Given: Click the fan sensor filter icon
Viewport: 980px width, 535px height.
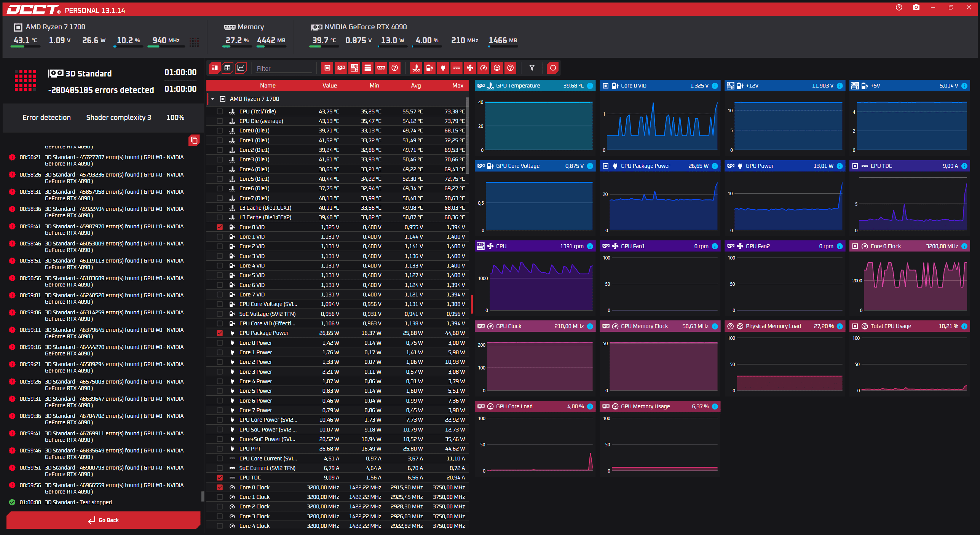Looking at the screenshot, I should pyautogui.click(x=470, y=68).
